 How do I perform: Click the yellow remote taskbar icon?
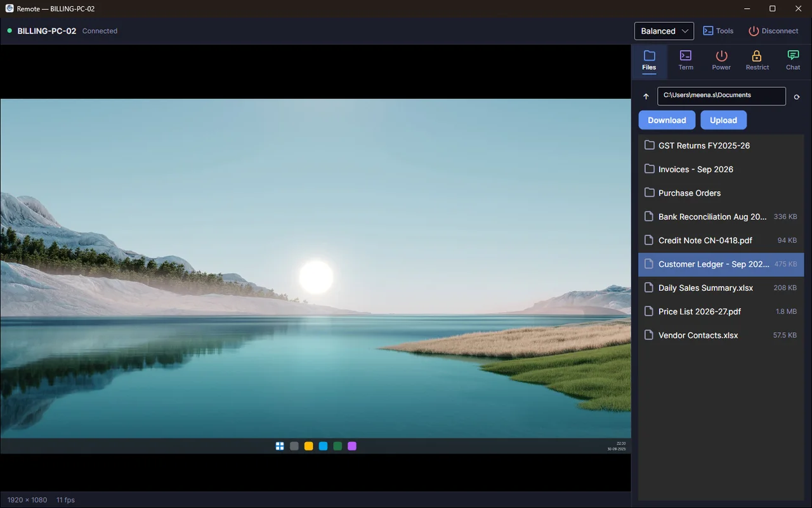click(309, 446)
